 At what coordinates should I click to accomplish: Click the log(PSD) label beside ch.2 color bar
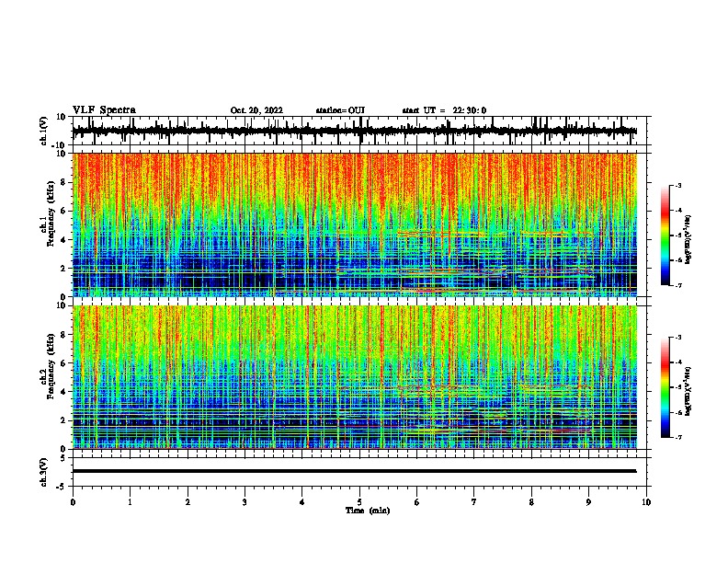pos(688,392)
